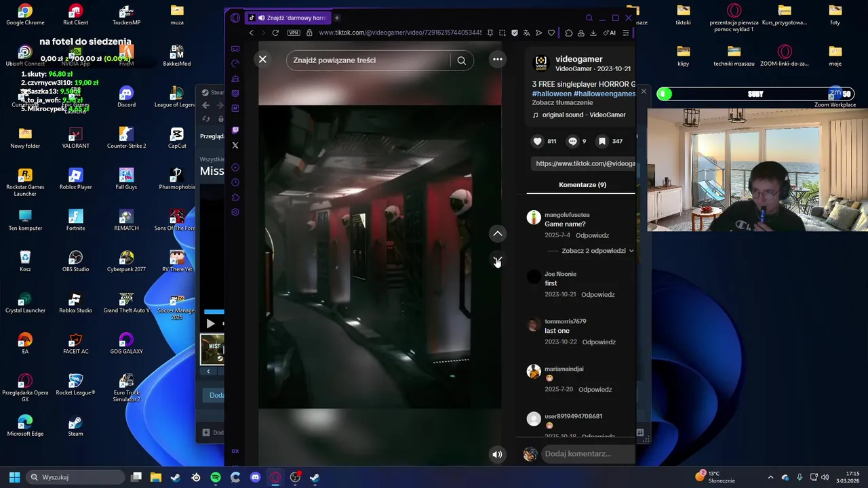Click the video link URL field

click(583, 163)
